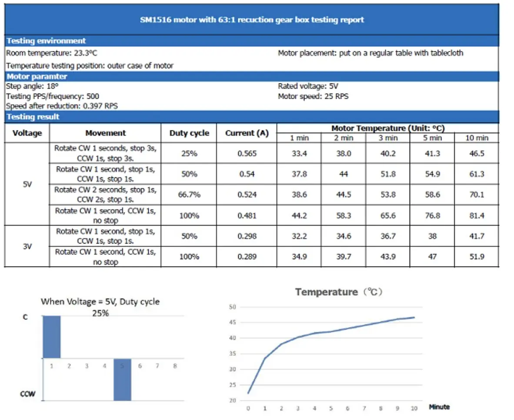Click the 5V voltage cell
The image size is (514, 420).
tap(27, 184)
